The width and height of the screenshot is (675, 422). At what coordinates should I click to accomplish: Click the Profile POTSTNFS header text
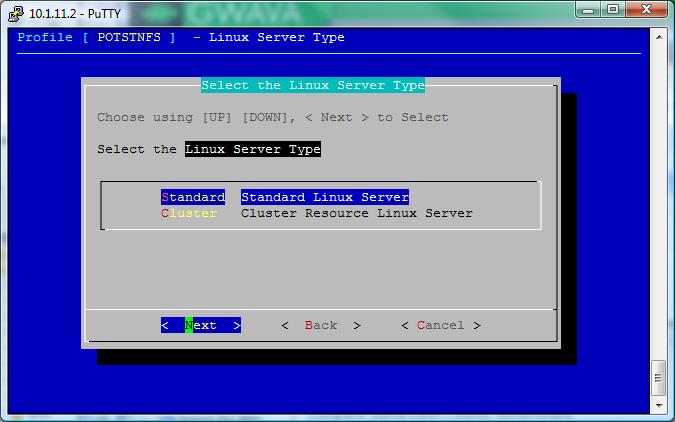click(96, 37)
